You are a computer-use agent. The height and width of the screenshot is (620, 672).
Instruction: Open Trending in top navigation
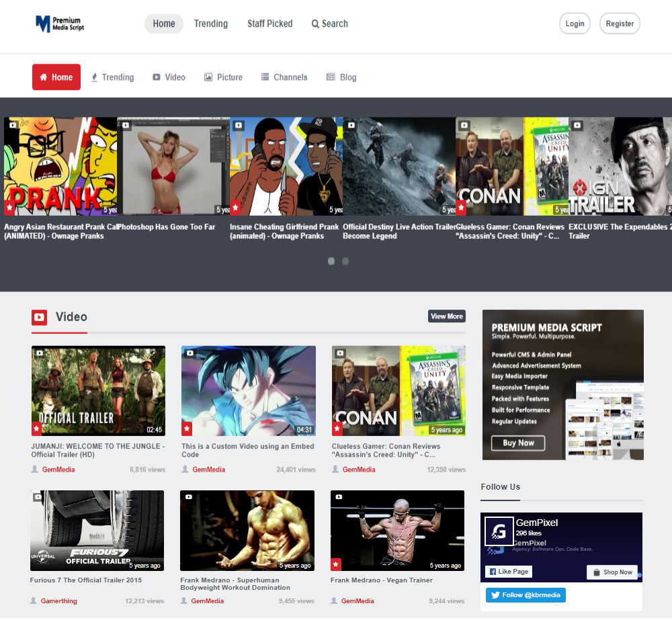click(211, 24)
